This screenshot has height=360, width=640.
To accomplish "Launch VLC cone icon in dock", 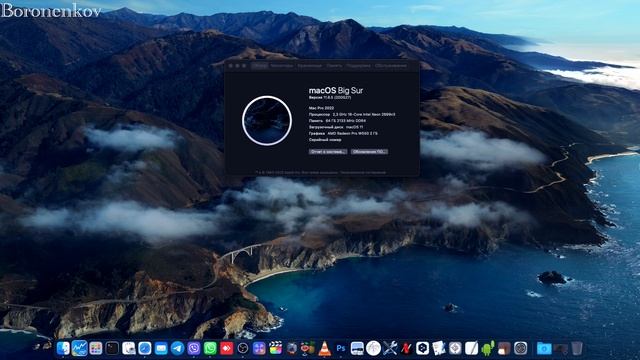I will [x=324, y=348].
